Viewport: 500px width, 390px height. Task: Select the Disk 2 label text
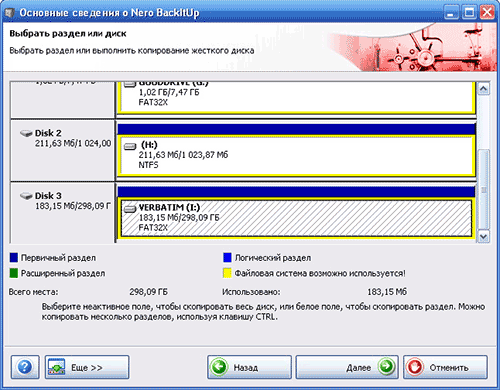click(x=48, y=133)
